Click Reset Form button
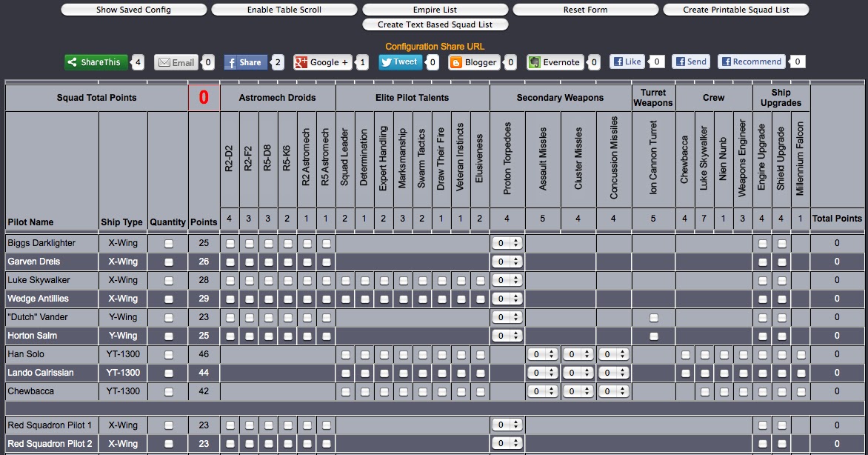This screenshot has width=868, height=455. tap(586, 10)
